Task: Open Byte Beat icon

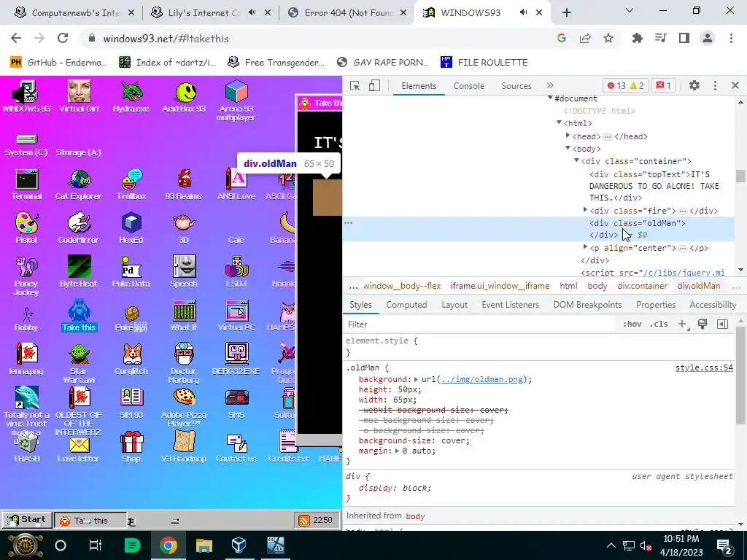Action: click(x=79, y=272)
